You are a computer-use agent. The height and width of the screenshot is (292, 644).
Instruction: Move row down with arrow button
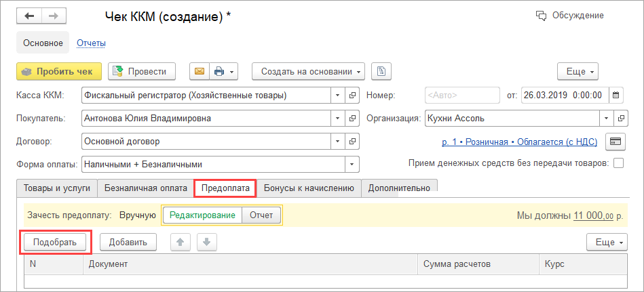pos(208,242)
